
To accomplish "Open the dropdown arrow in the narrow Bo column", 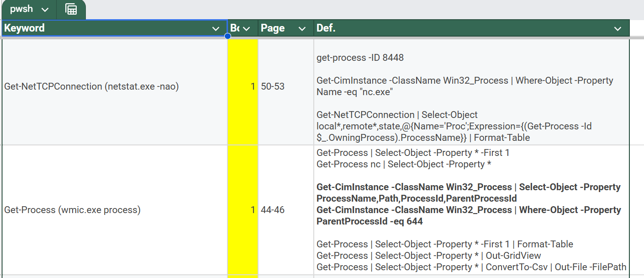I will (x=247, y=29).
